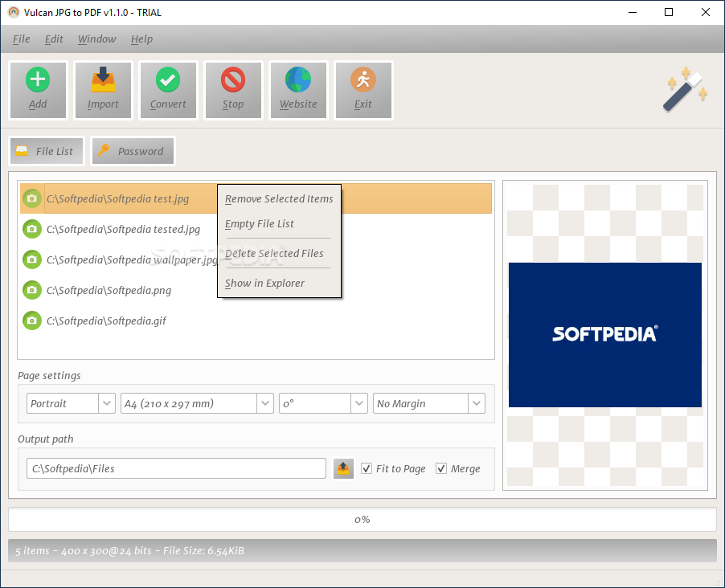Open the Help menu

[x=141, y=39]
